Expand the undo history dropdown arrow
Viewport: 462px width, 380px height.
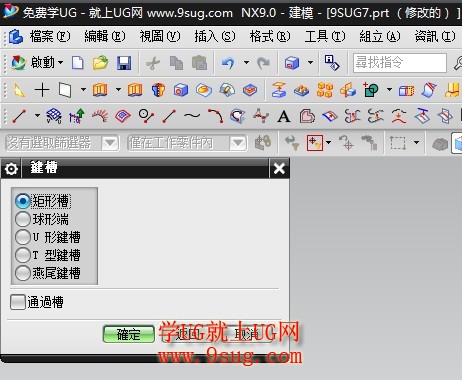click(246, 62)
